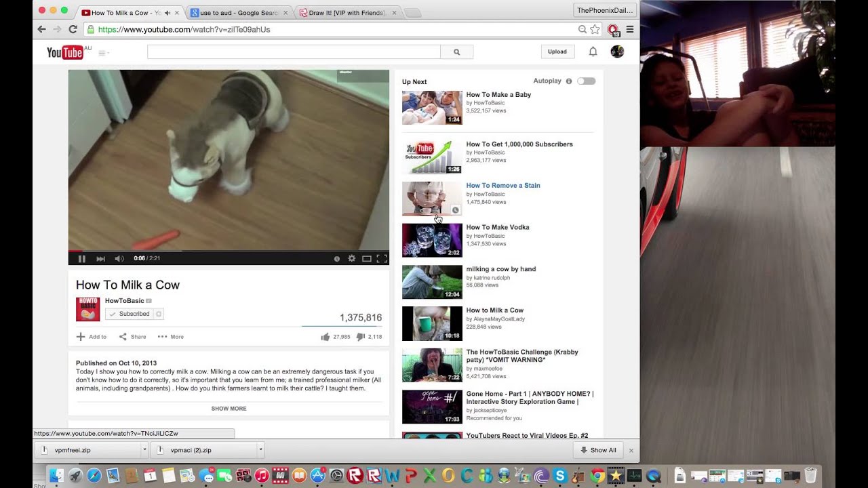Click the Watch Later clock icon in the player
This screenshot has height=488, width=868.
click(337, 258)
